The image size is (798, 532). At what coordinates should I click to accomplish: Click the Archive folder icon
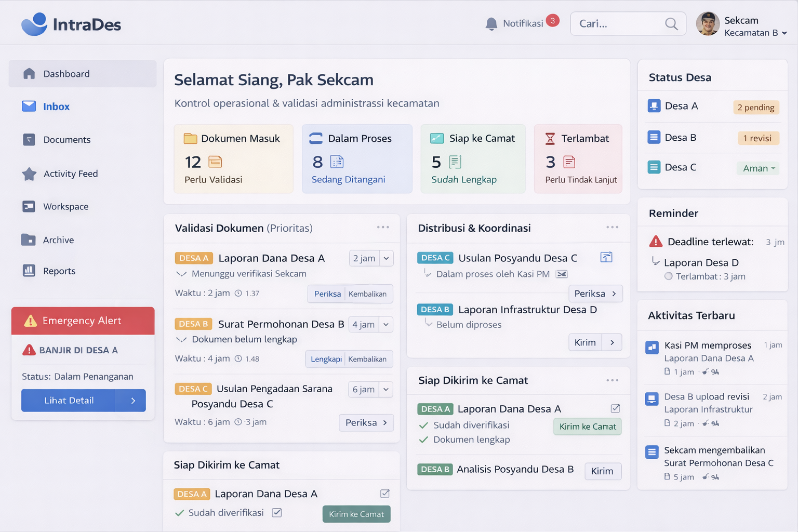point(29,240)
